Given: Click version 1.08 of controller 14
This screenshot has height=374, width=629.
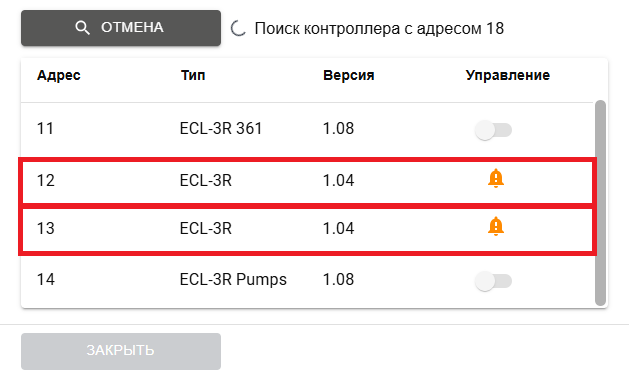Looking at the screenshot, I should [x=338, y=279].
